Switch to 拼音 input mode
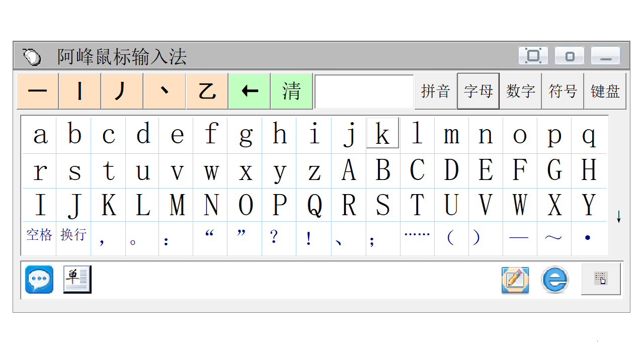644x362 pixels. 436,92
